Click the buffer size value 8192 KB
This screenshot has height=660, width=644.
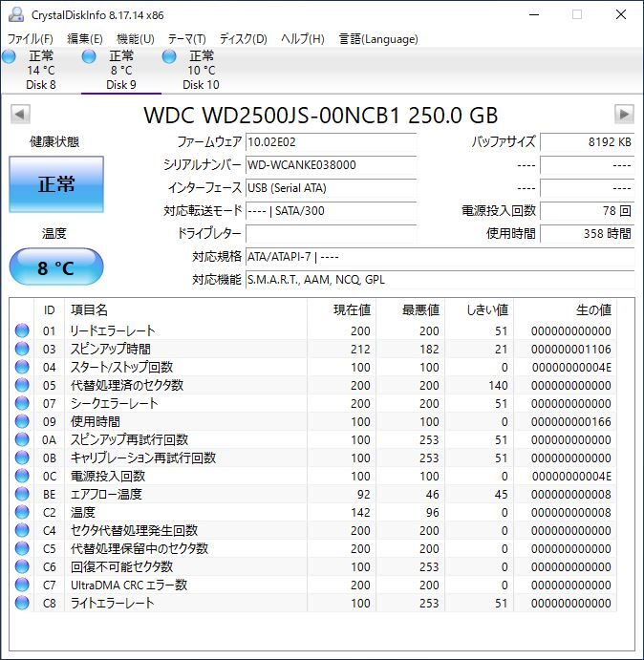(587, 142)
